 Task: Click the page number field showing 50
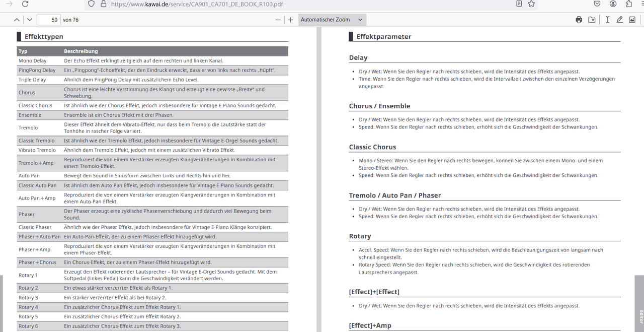[x=48, y=20]
